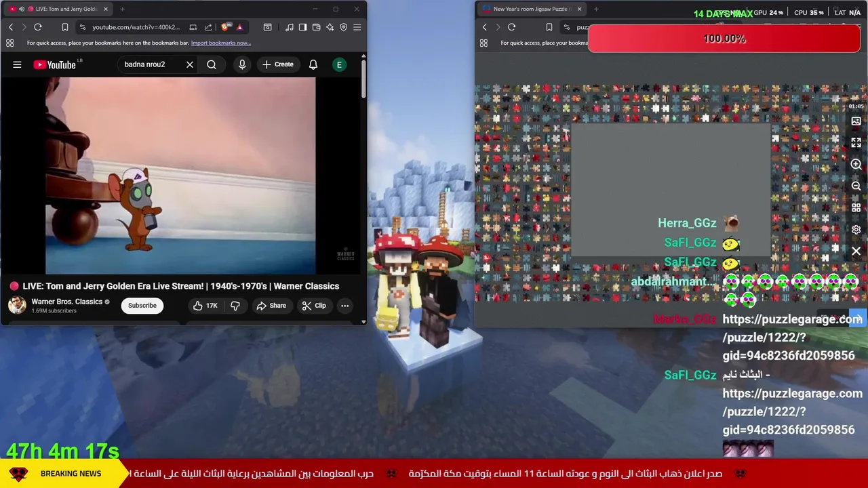Image resolution: width=868 pixels, height=488 pixels.
Task: Open the E account avatar menu
Action: [339, 64]
